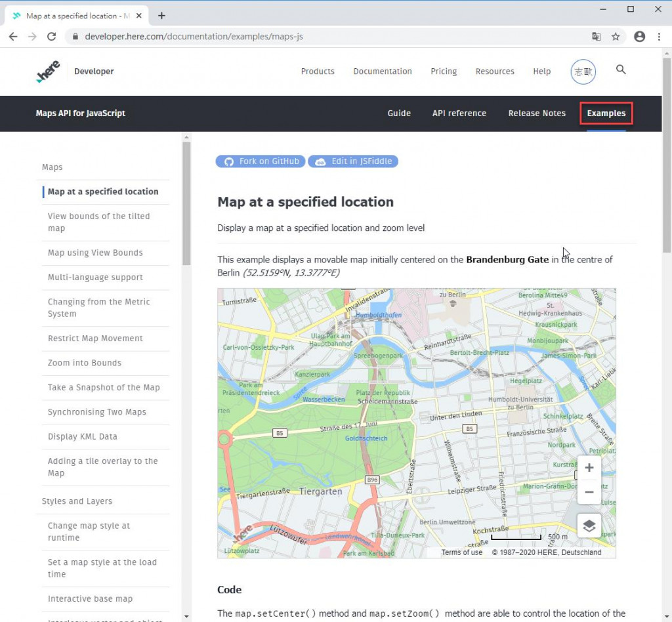The width and height of the screenshot is (672, 622).
Task: Open the Chrome three-dot menu
Action: tap(659, 36)
